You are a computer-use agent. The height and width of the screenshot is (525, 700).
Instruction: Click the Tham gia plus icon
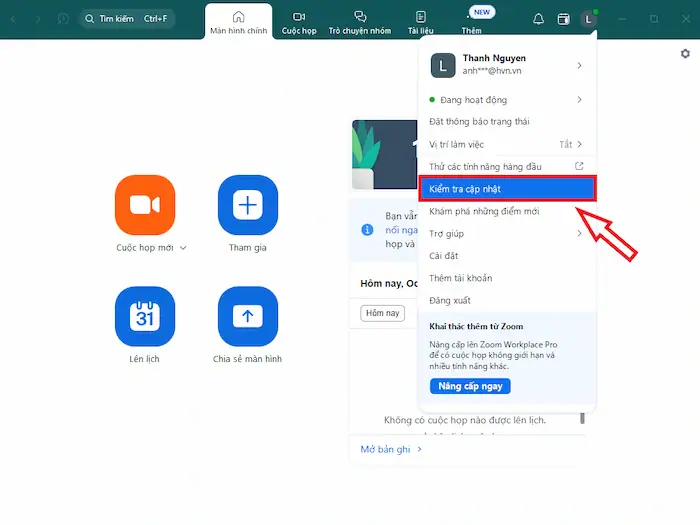tap(247, 205)
